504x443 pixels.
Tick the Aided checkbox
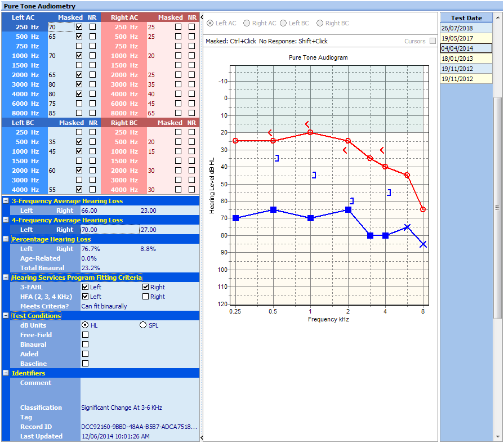(85, 354)
